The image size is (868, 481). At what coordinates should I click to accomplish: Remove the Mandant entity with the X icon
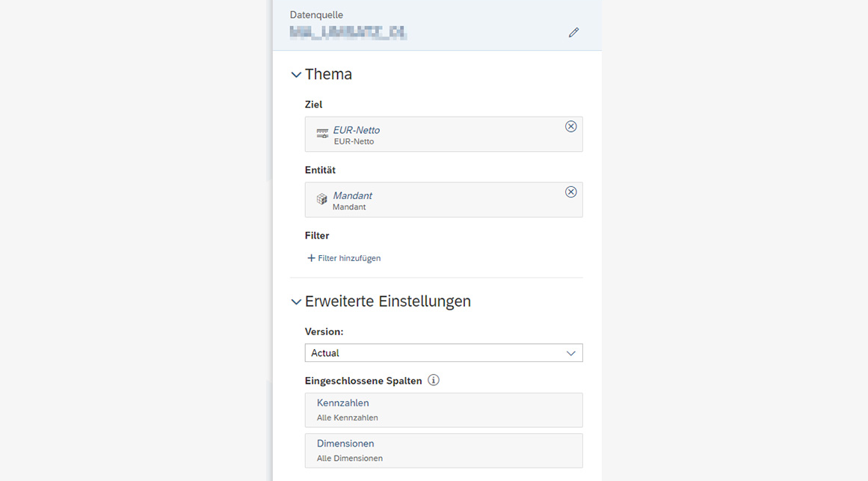tap(570, 192)
